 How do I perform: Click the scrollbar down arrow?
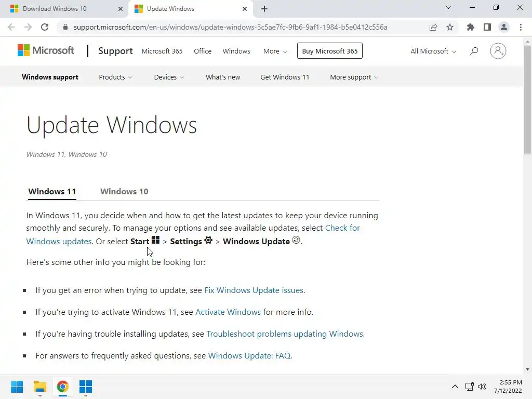pos(527,369)
